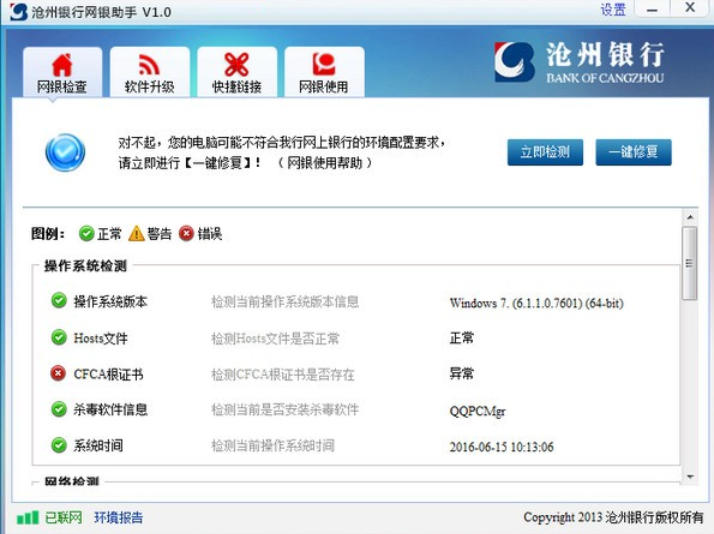Select the 系统时间 row label

click(x=98, y=446)
